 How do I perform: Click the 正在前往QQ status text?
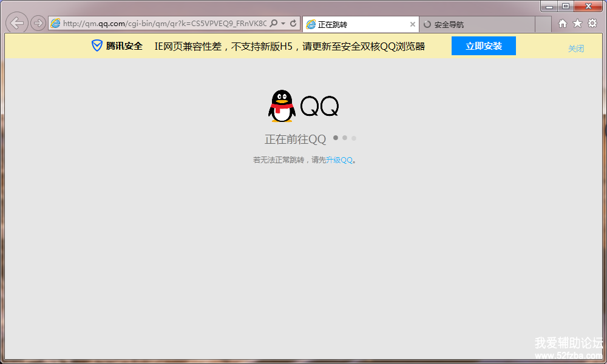coord(296,140)
